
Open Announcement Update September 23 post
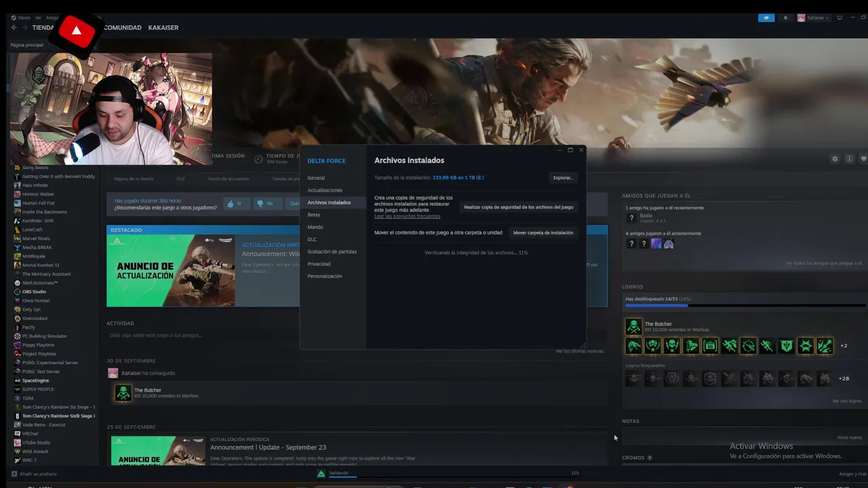pos(268,447)
